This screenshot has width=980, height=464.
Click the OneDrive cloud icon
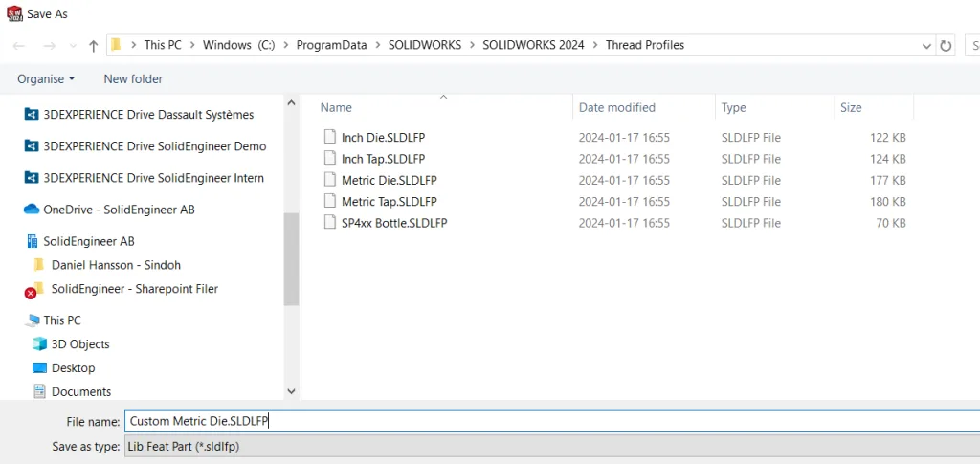32,210
